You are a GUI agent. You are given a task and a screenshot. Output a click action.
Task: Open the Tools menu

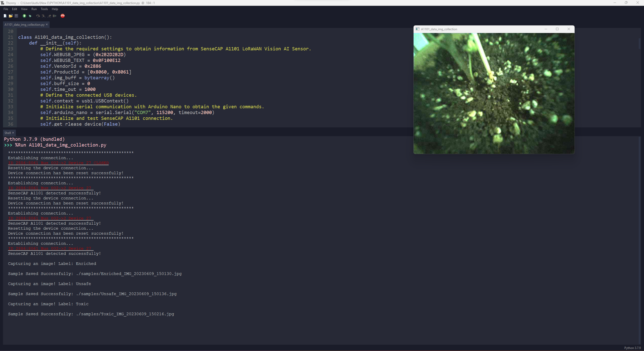pos(44,9)
